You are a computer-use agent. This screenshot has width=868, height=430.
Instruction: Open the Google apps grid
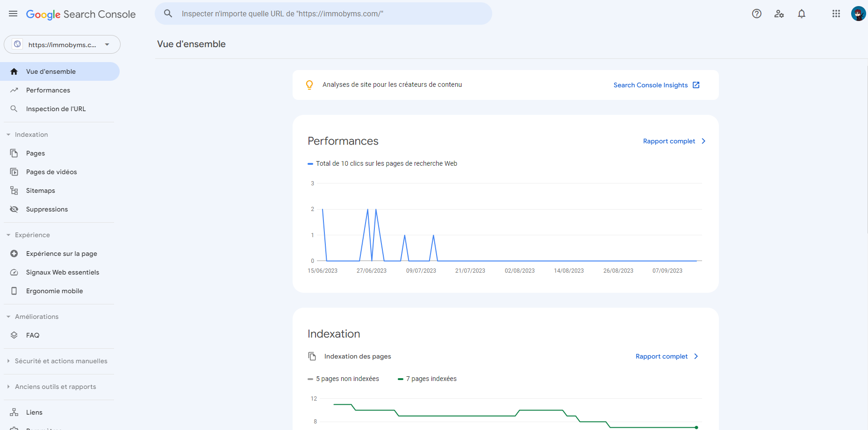pyautogui.click(x=836, y=14)
